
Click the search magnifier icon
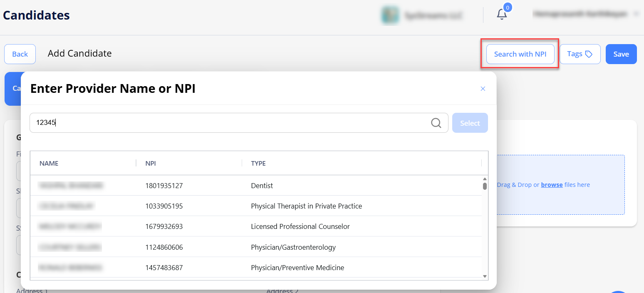pos(436,123)
